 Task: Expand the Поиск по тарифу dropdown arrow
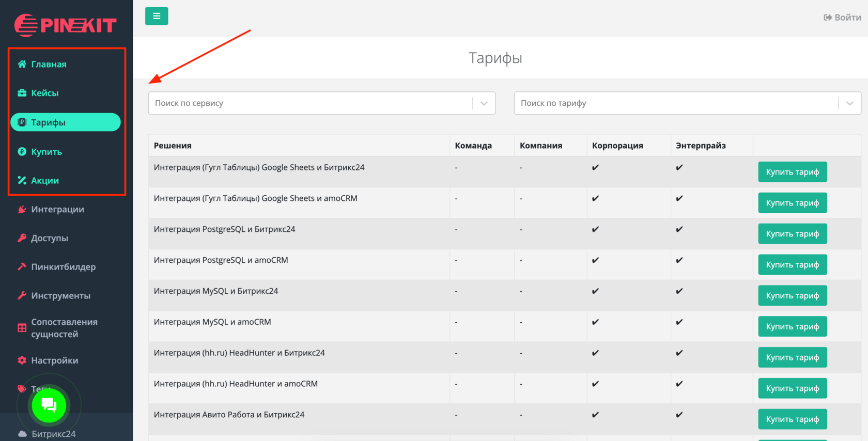click(850, 103)
